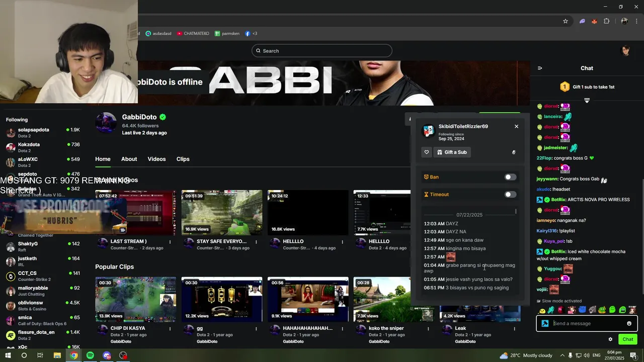Bookmark this page with the star icon
Image resolution: width=644 pixels, height=362 pixels.
coord(566,21)
